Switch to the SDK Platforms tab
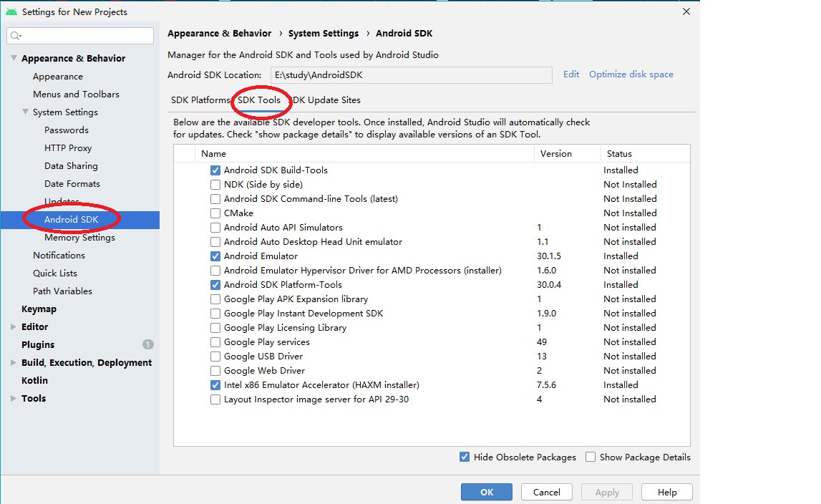Image resolution: width=821 pixels, height=504 pixels. [x=200, y=100]
